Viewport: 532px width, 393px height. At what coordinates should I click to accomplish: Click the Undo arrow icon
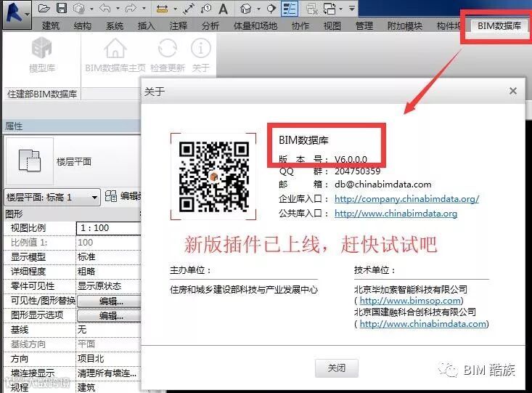click(105, 8)
